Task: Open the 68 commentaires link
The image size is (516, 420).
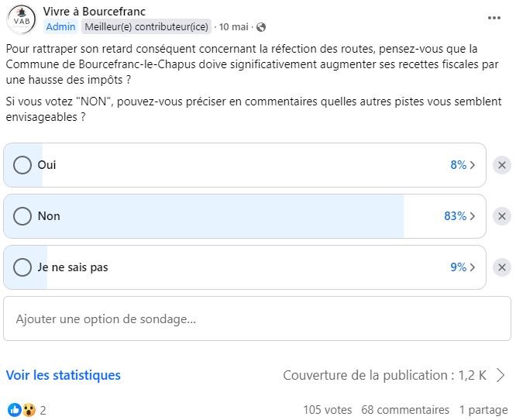Action: tap(405, 410)
